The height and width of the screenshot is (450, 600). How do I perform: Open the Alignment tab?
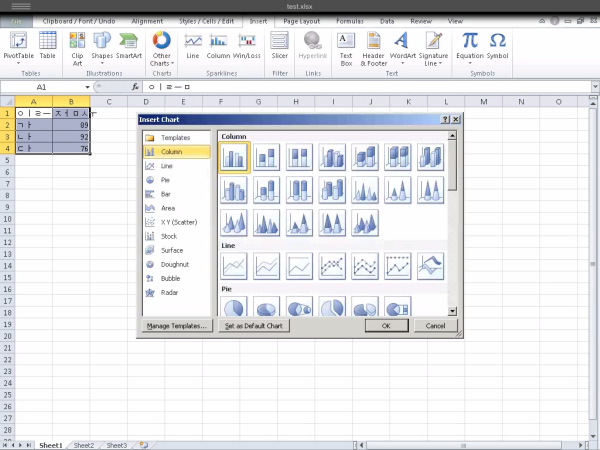point(147,21)
